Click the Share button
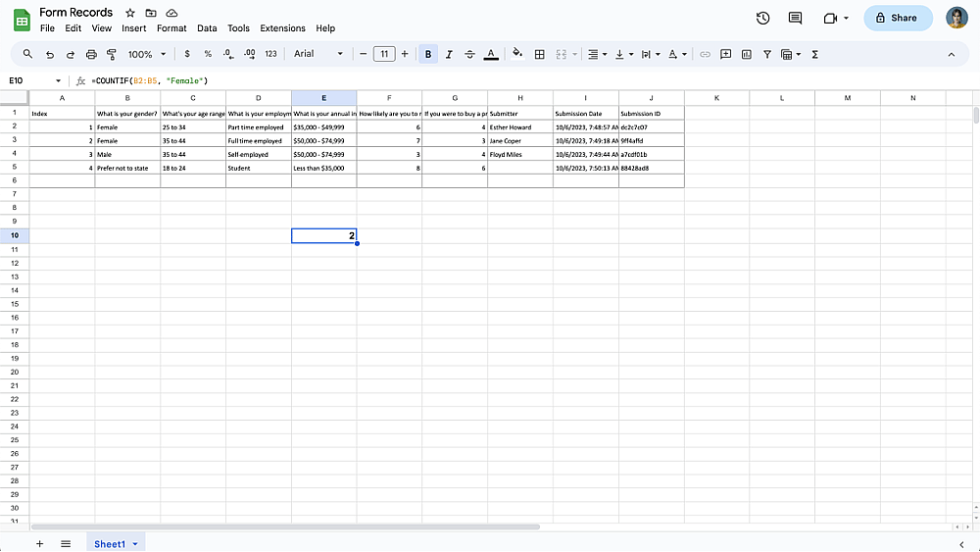Image resolution: width=980 pixels, height=552 pixels. pos(898,18)
